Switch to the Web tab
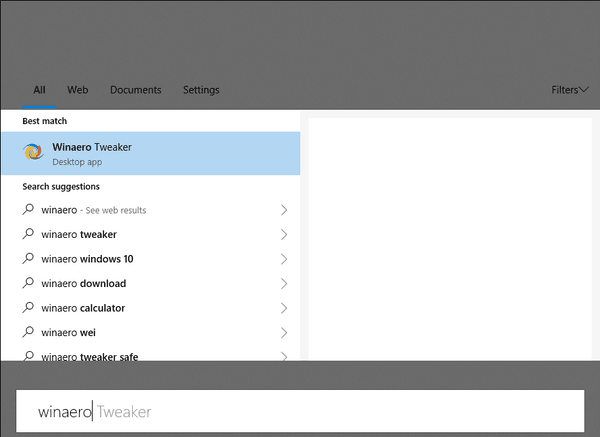The height and width of the screenshot is (437, 600). click(78, 90)
